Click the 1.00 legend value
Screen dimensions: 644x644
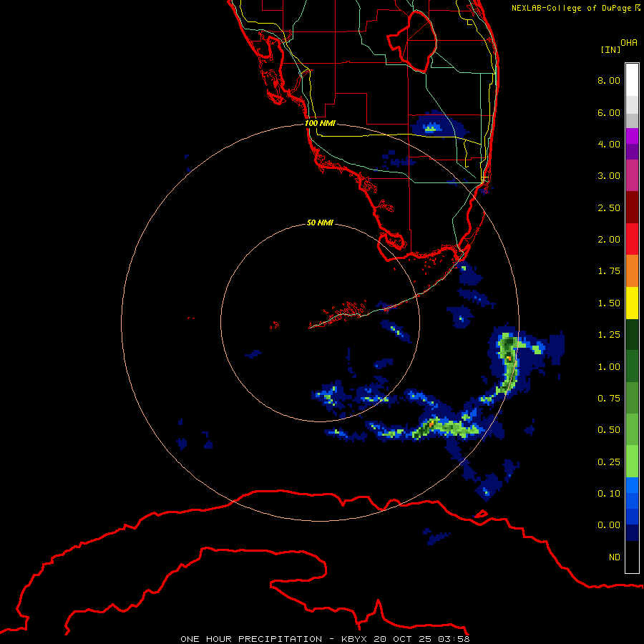point(609,367)
